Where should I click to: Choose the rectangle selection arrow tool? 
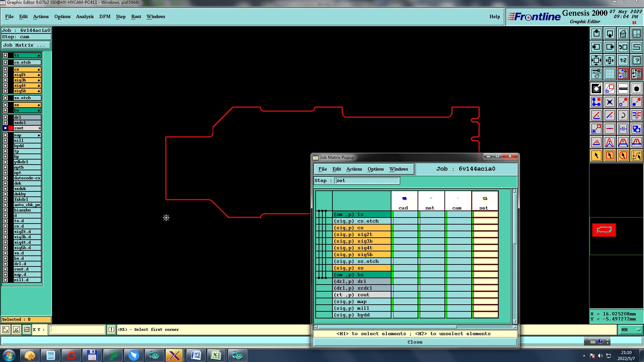pyautogui.click(x=609, y=156)
